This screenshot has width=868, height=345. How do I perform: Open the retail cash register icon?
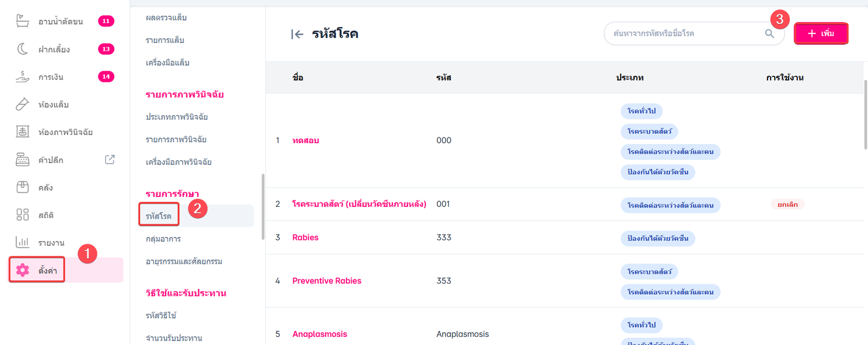22,160
